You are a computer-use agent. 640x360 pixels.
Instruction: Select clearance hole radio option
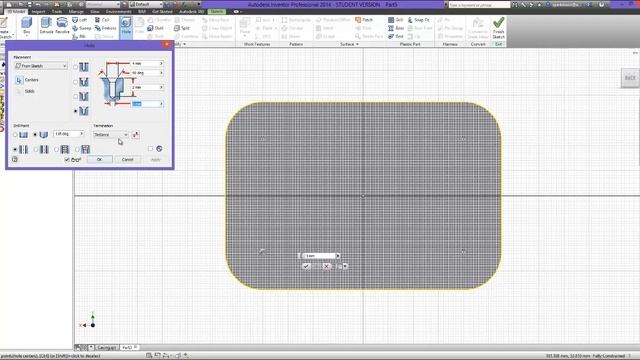(36, 149)
